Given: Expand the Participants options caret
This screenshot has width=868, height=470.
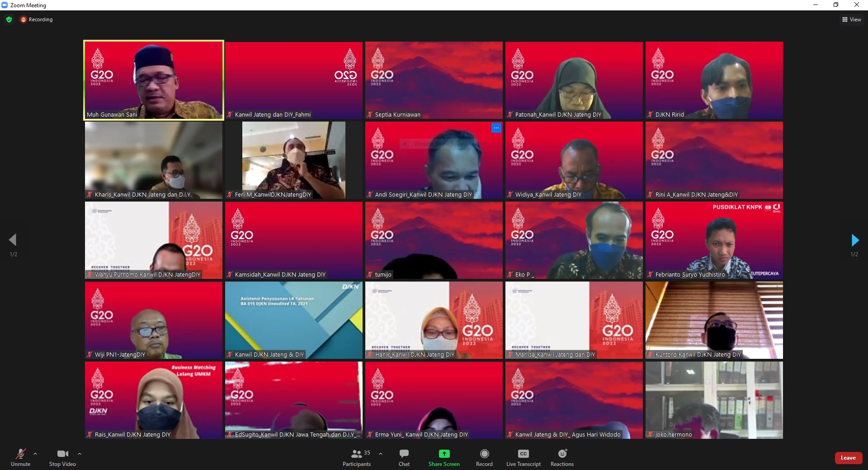Looking at the screenshot, I should point(381,454).
